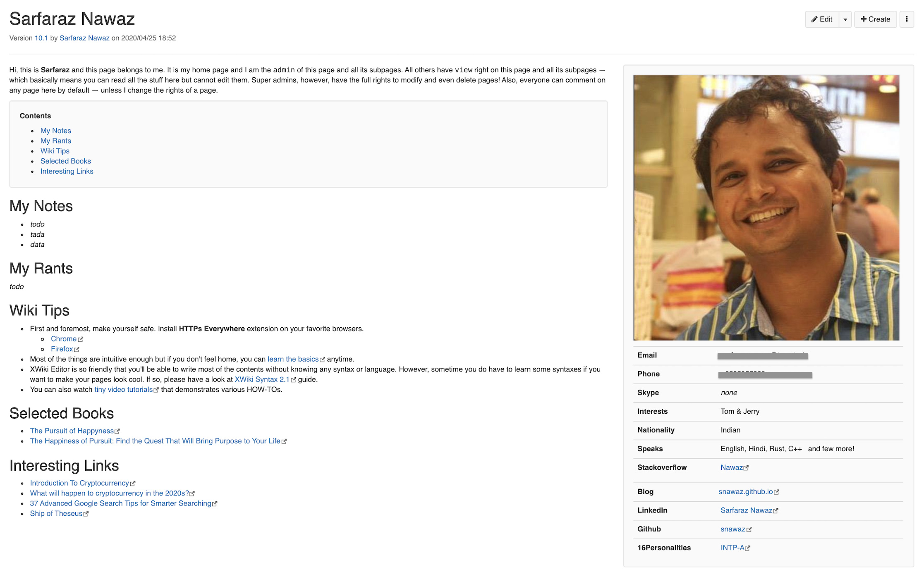Open external link icon next to Chrome
Screen dimensions: 924x586
click(x=81, y=339)
